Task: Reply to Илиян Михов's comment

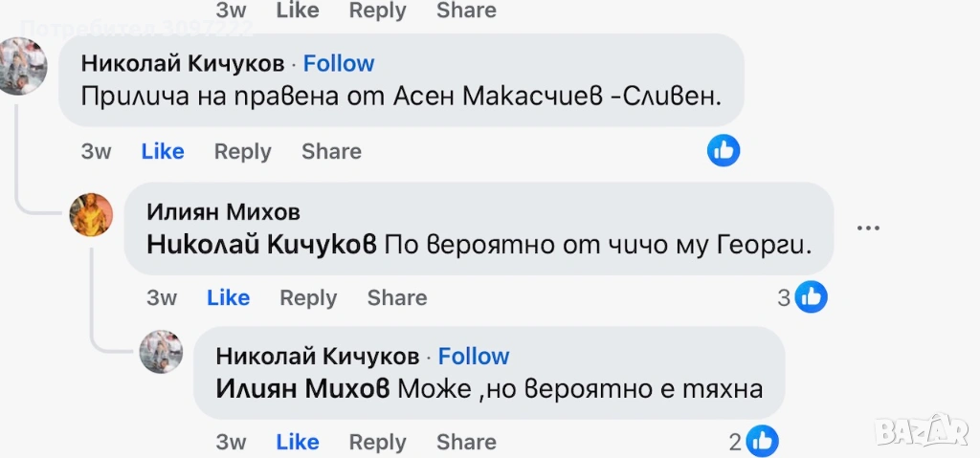Action: pos(307,297)
